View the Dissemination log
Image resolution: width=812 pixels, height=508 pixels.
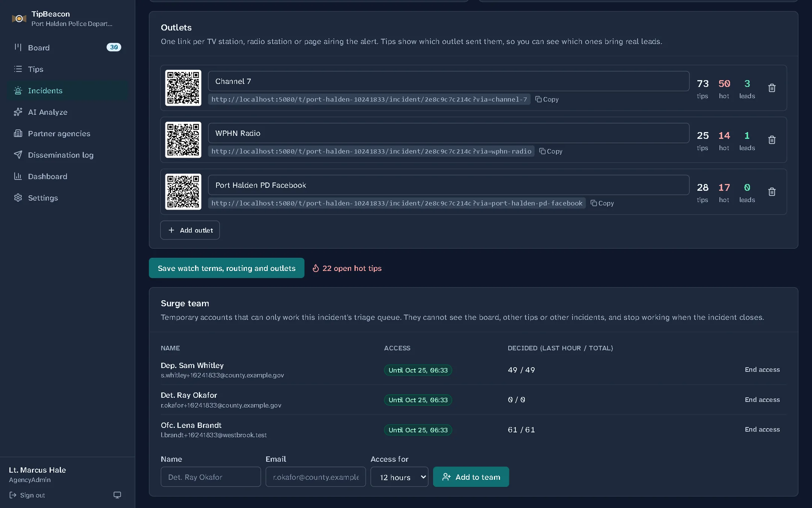click(68, 155)
